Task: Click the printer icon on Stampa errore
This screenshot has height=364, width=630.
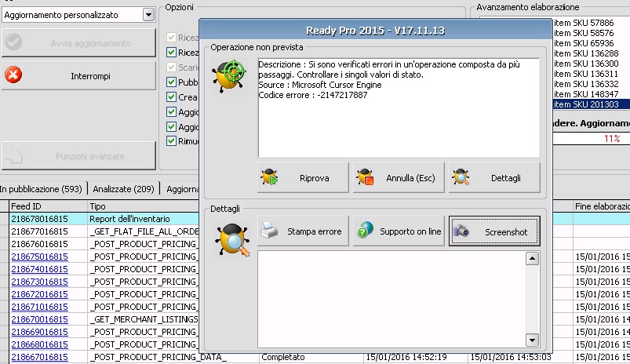Action: point(269,231)
